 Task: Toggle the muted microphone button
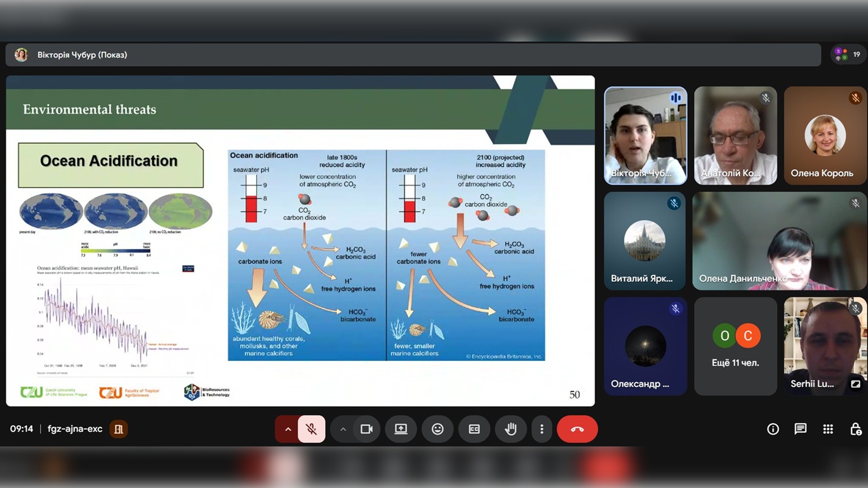pos(311,429)
